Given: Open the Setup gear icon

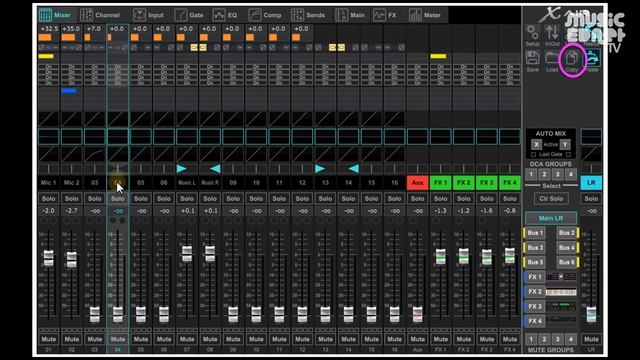Looking at the screenshot, I should pos(532,33).
